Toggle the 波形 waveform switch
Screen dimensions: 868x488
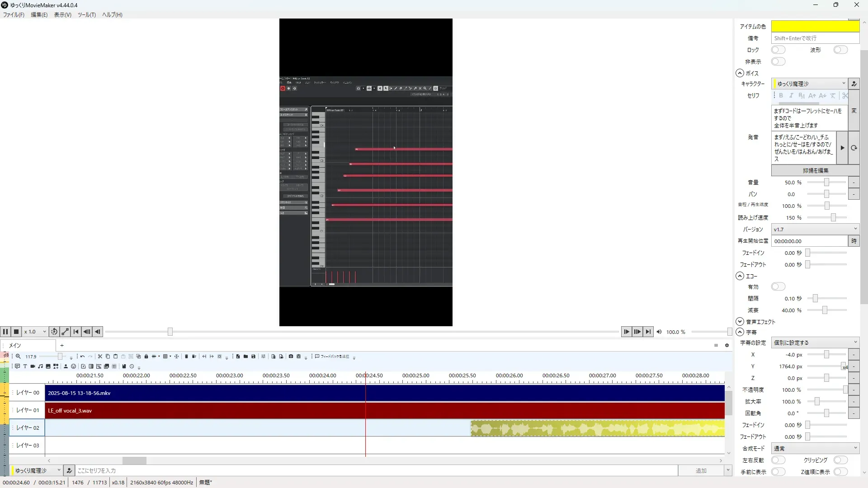[840, 50]
